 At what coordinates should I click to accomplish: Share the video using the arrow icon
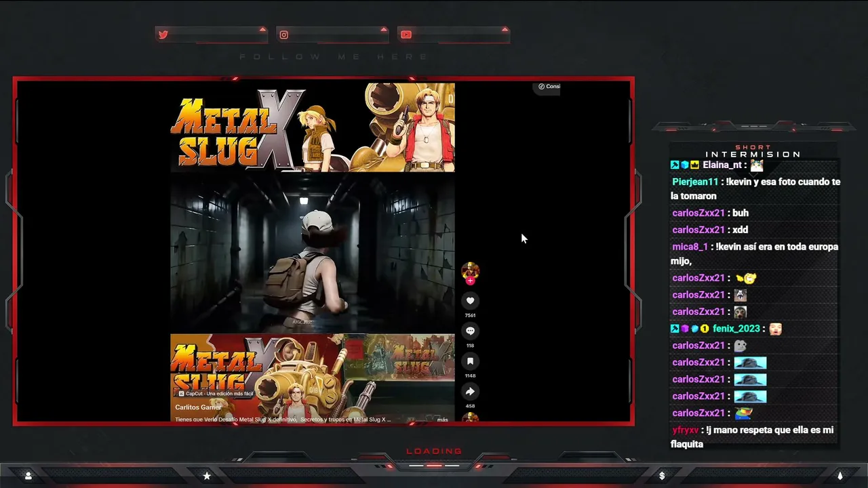470,391
